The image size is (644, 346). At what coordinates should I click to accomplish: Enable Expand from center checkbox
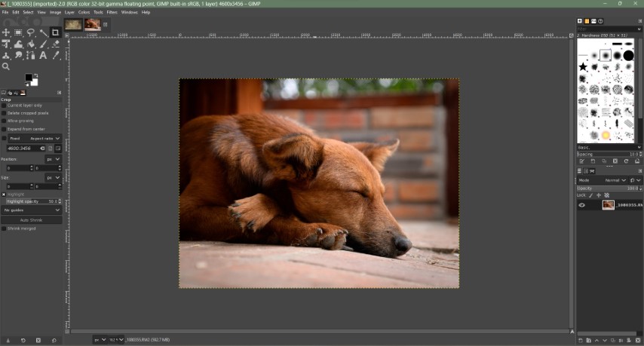tap(4, 130)
